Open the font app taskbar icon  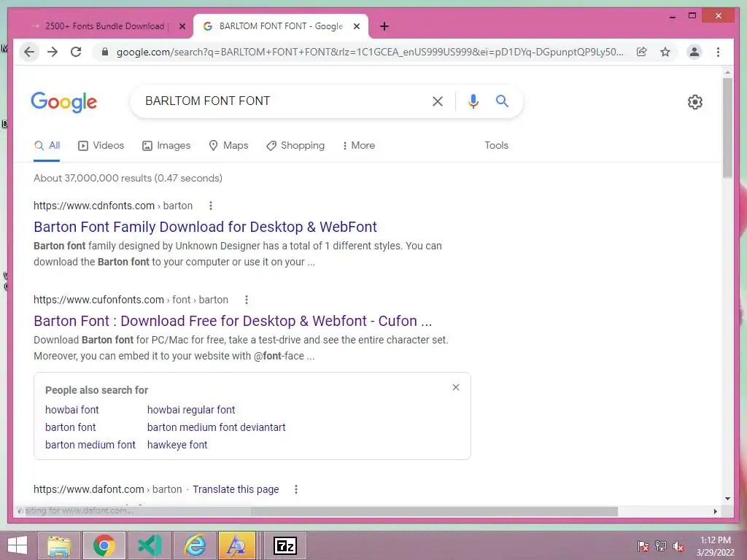pyautogui.click(x=237, y=545)
